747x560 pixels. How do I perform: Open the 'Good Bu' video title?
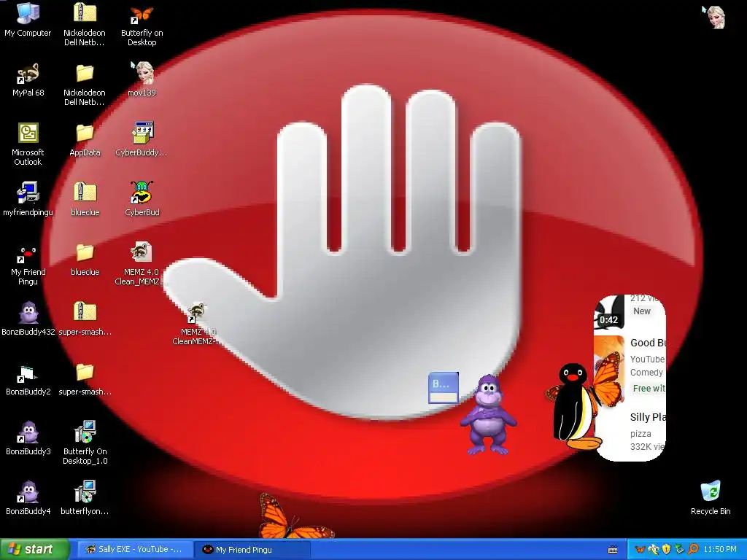(x=648, y=343)
